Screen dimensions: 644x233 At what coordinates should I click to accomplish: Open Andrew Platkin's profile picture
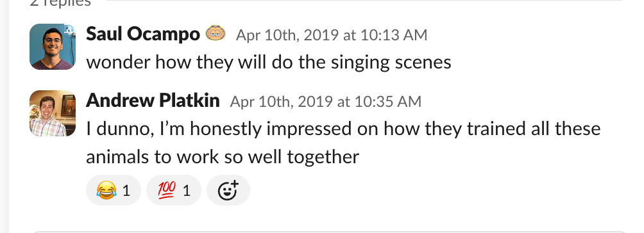(x=53, y=113)
